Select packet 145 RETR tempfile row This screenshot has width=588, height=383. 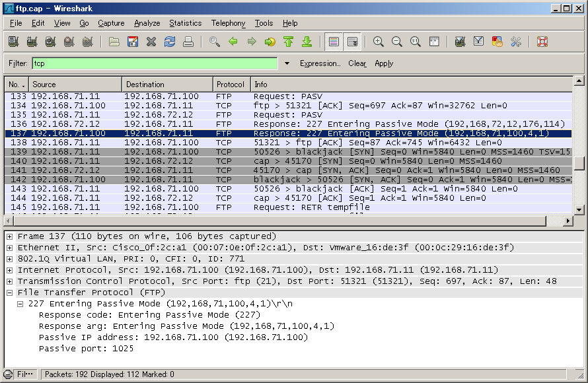(288, 207)
